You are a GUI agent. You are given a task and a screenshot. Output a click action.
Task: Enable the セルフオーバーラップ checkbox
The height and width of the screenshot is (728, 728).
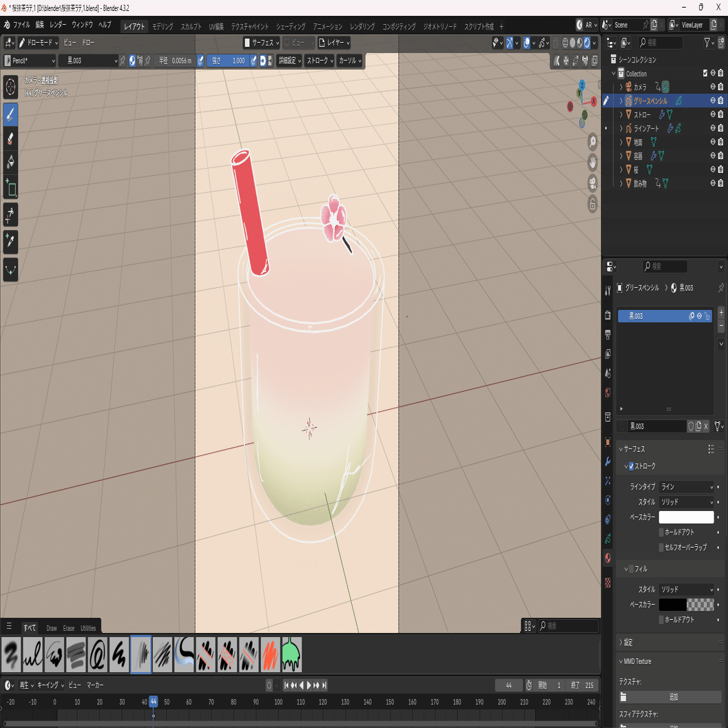pyautogui.click(x=661, y=548)
